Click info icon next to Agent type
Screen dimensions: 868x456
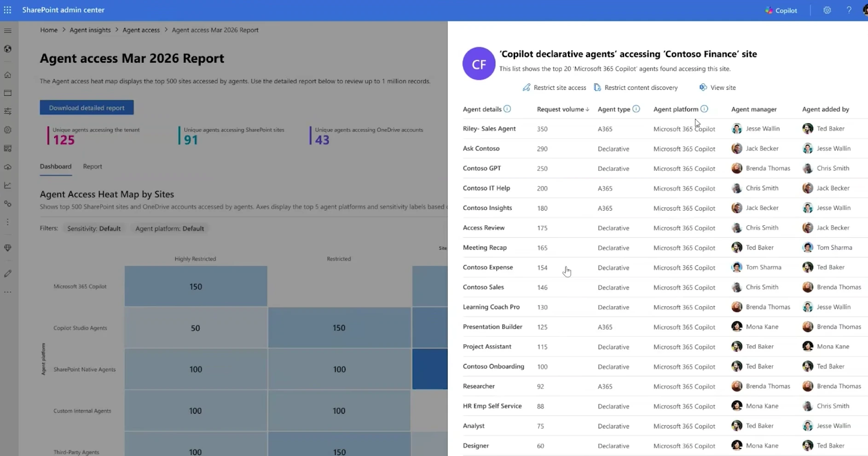click(636, 109)
